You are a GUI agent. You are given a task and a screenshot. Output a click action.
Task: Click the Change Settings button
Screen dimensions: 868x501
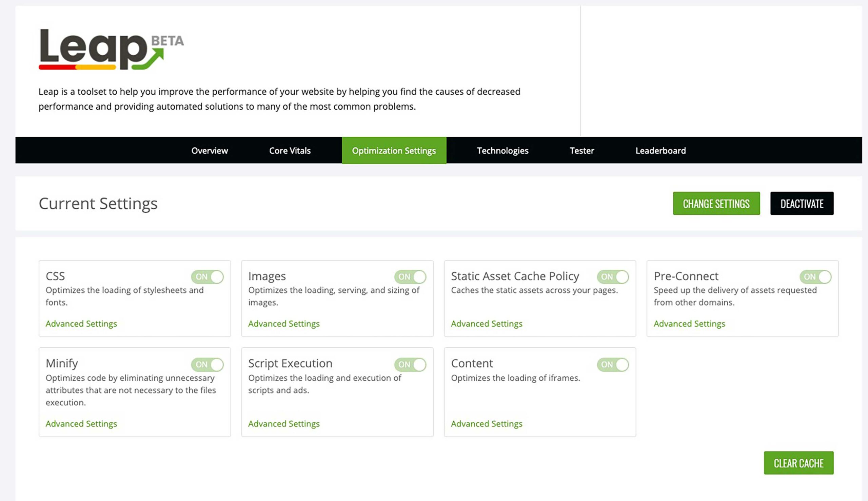(x=716, y=204)
